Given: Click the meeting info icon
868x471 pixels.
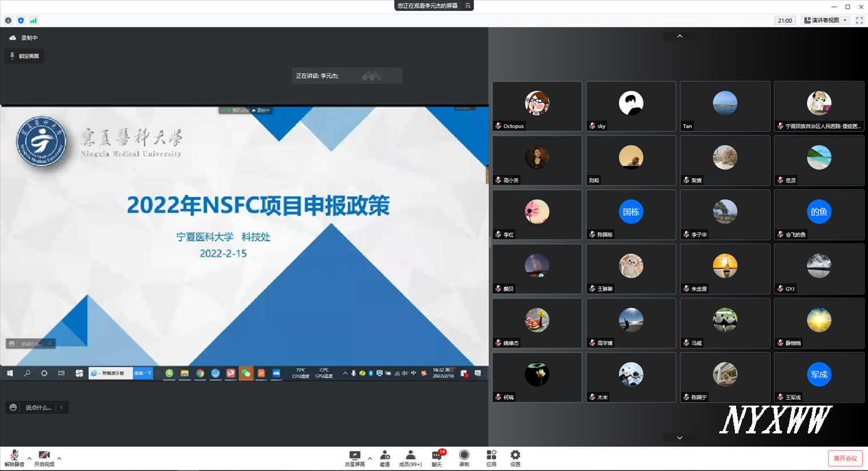Looking at the screenshot, I should coord(8,20).
